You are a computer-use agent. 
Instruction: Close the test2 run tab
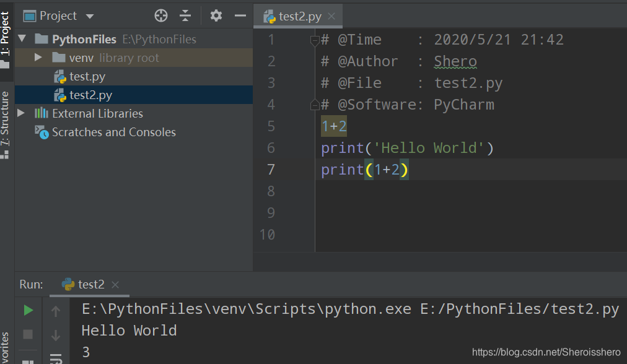tap(115, 284)
